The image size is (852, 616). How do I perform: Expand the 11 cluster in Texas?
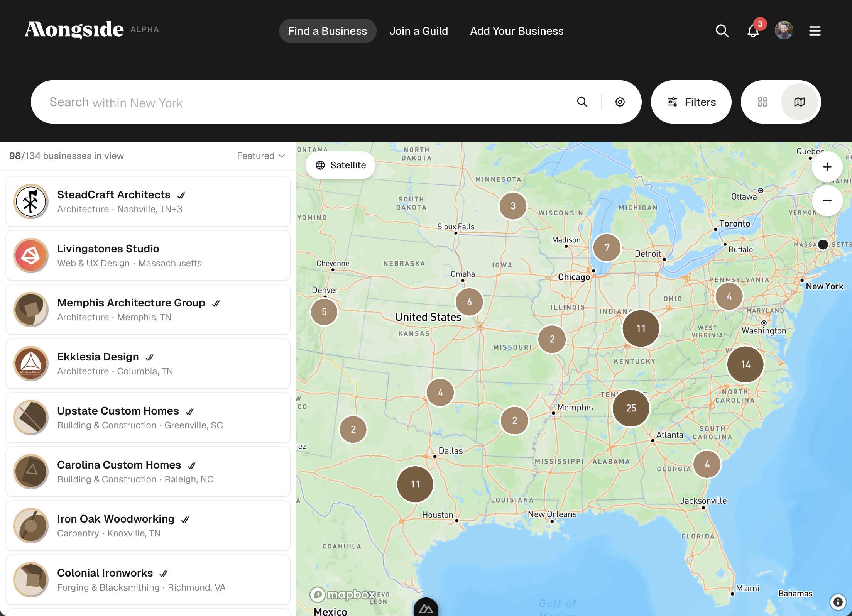pyautogui.click(x=415, y=484)
